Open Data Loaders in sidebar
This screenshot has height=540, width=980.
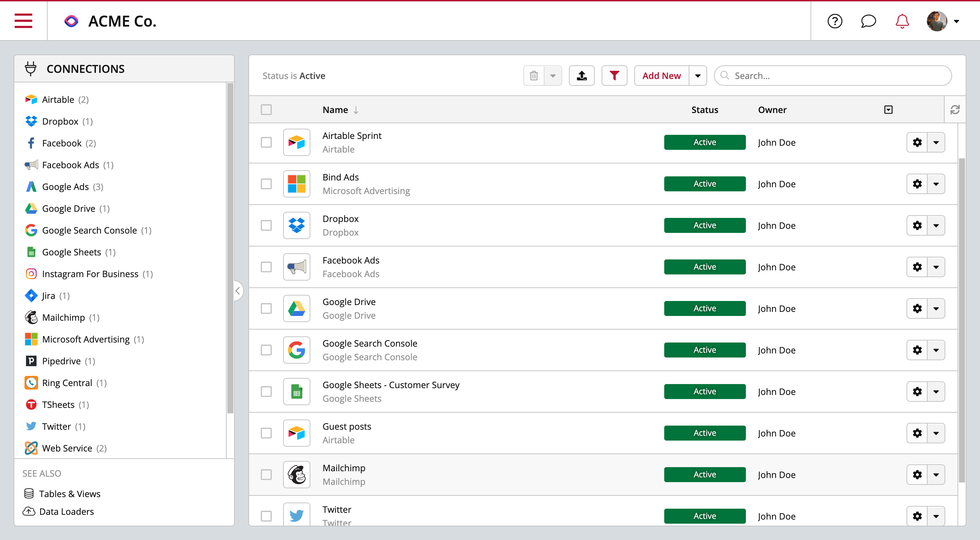pos(66,512)
